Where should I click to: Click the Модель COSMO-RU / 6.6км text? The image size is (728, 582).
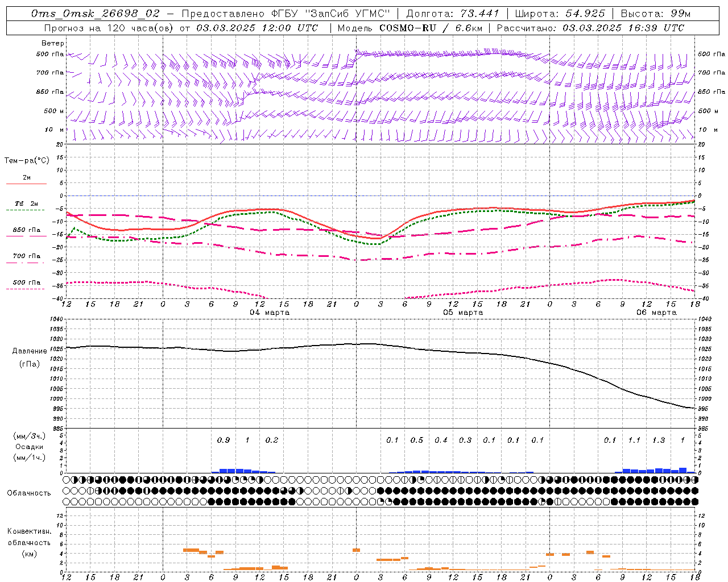(409, 28)
